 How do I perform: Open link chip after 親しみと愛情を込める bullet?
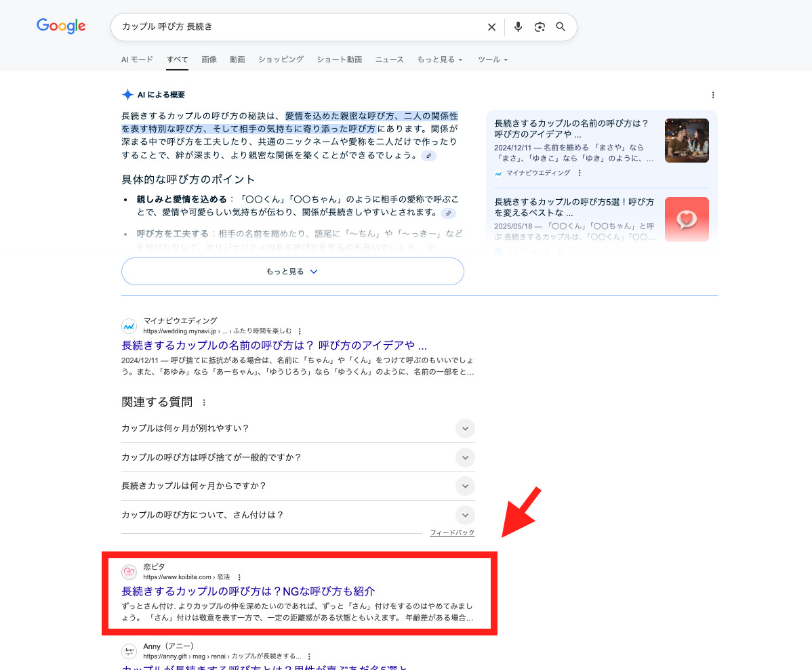(x=448, y=213)
